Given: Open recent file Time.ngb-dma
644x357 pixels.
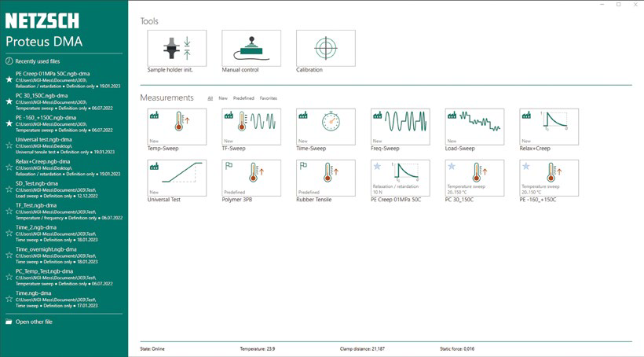Looking at the screenshot, I should coord(57,300).
